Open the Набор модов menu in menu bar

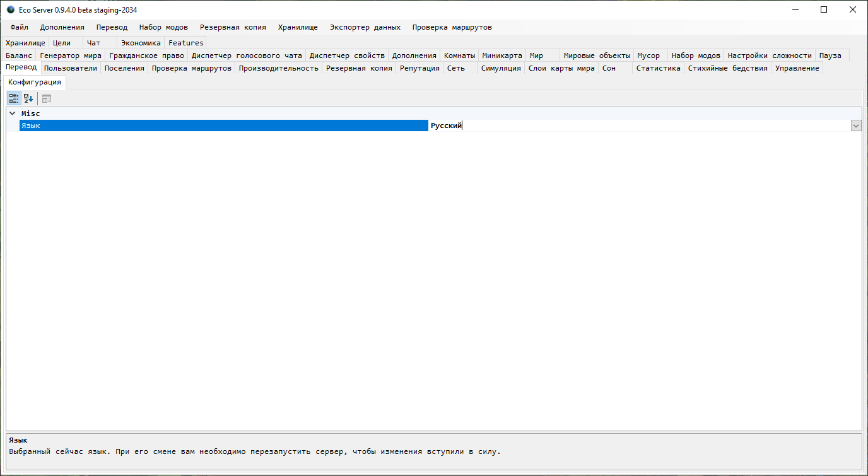[x=163, y=27]
